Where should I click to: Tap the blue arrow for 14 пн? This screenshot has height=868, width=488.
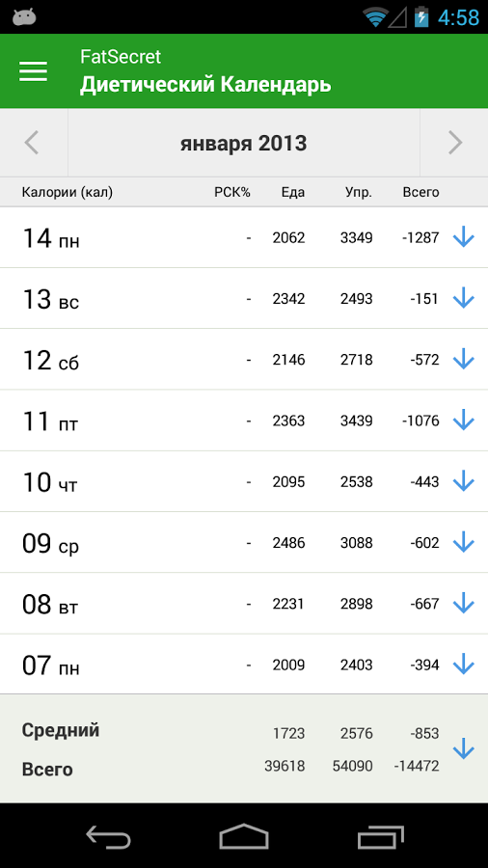click(x=464, y=237)
